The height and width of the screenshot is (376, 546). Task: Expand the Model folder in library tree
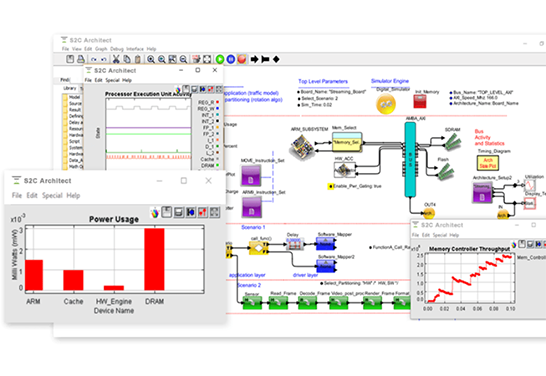pyautogui.click(x=71, y=97)
